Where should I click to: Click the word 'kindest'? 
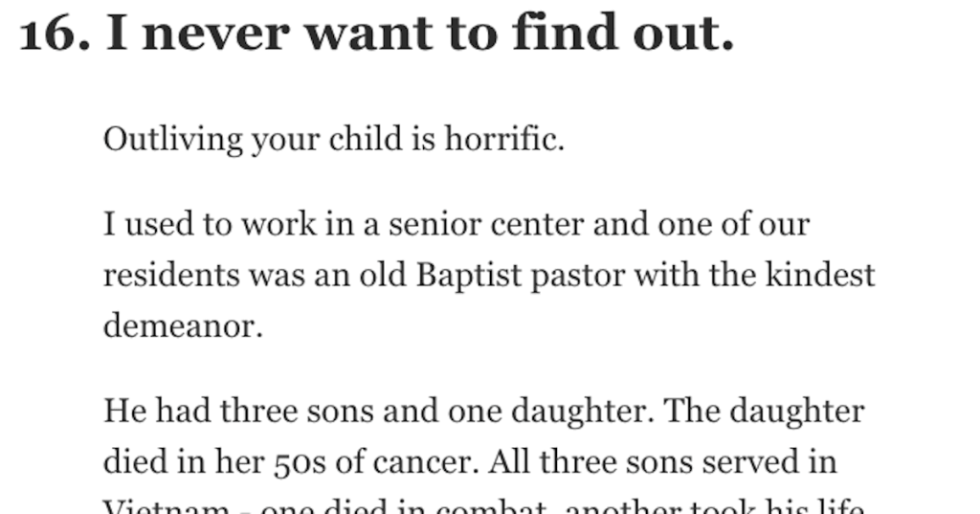pyautogui.click(x=820, y=275)
